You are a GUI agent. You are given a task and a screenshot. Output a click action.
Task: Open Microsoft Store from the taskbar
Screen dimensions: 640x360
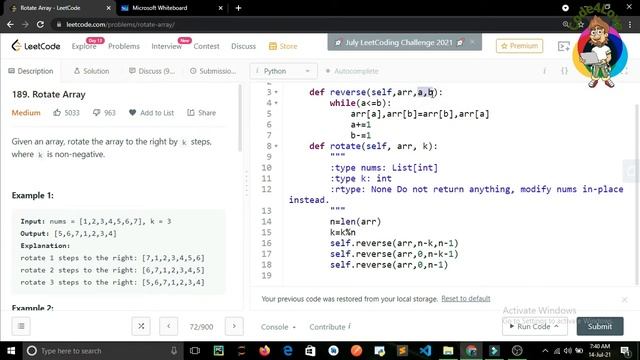(310, 351)
